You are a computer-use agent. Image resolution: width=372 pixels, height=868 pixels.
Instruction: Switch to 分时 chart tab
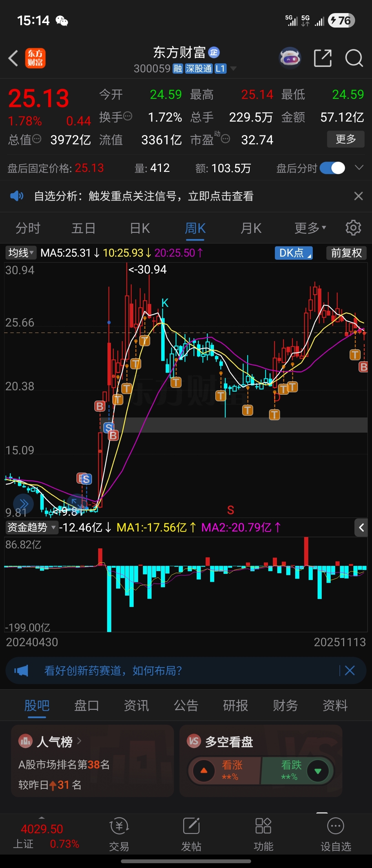pos(28,228)
